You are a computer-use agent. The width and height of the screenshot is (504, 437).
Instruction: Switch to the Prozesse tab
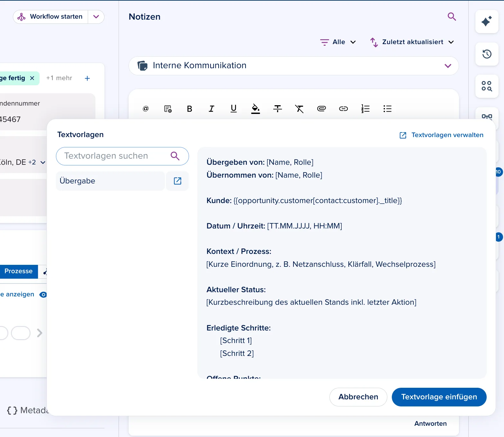tap(19, 271)
